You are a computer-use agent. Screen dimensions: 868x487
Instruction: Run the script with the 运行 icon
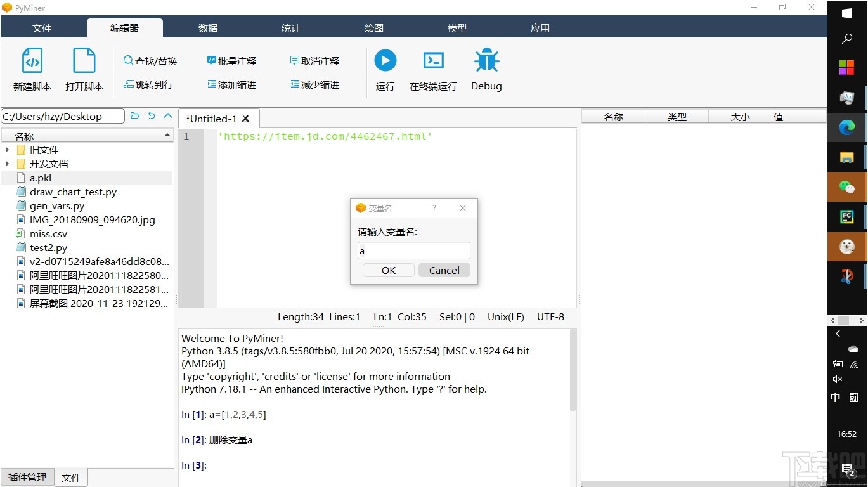point(385,68)
